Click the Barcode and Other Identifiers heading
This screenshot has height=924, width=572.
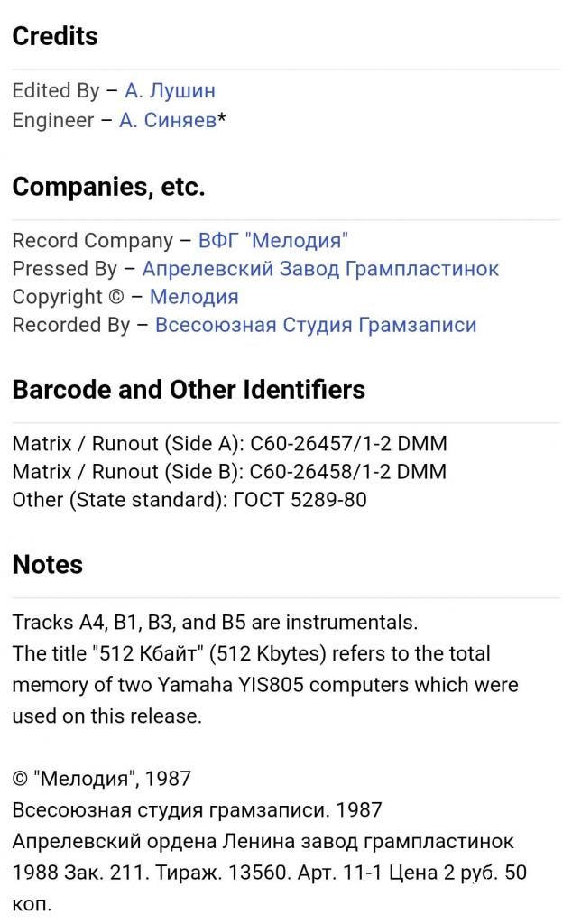click(x=189, y=390)
